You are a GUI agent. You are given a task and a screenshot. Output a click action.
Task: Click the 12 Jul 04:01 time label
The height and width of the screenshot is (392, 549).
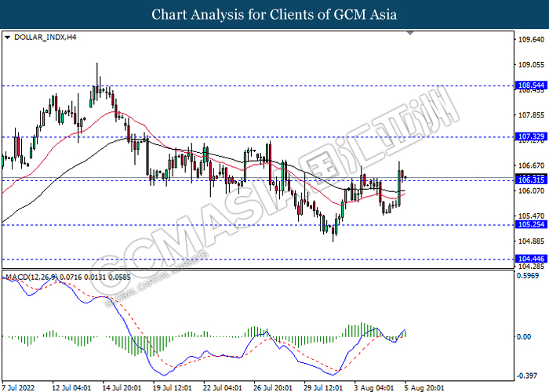pyautogui.click(x=71, y=388)
